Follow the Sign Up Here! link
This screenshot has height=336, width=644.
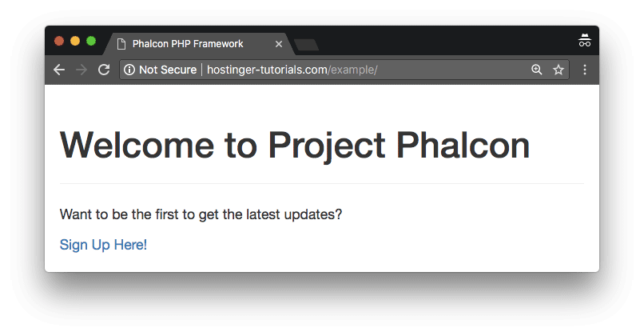103,245
